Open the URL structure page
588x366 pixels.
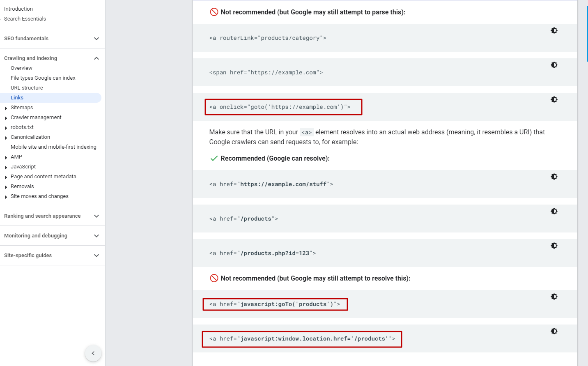[x=27, y=88]
